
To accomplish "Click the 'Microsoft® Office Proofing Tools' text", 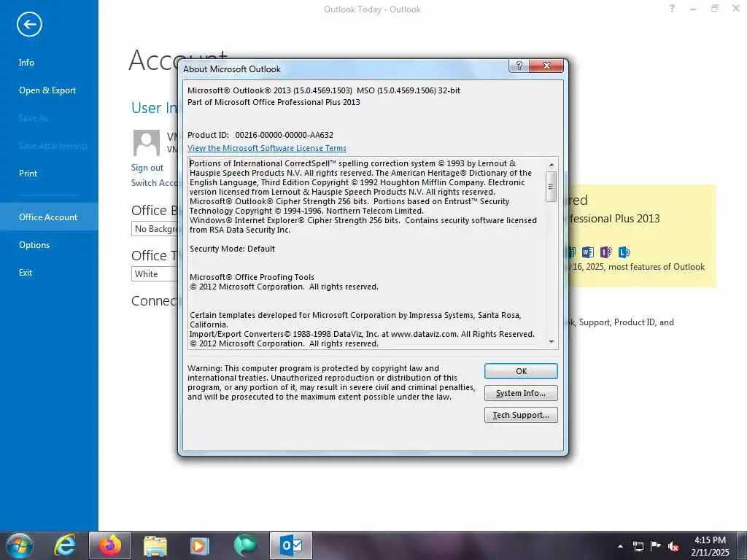I will pyautogui.click(x=252, y=277).
